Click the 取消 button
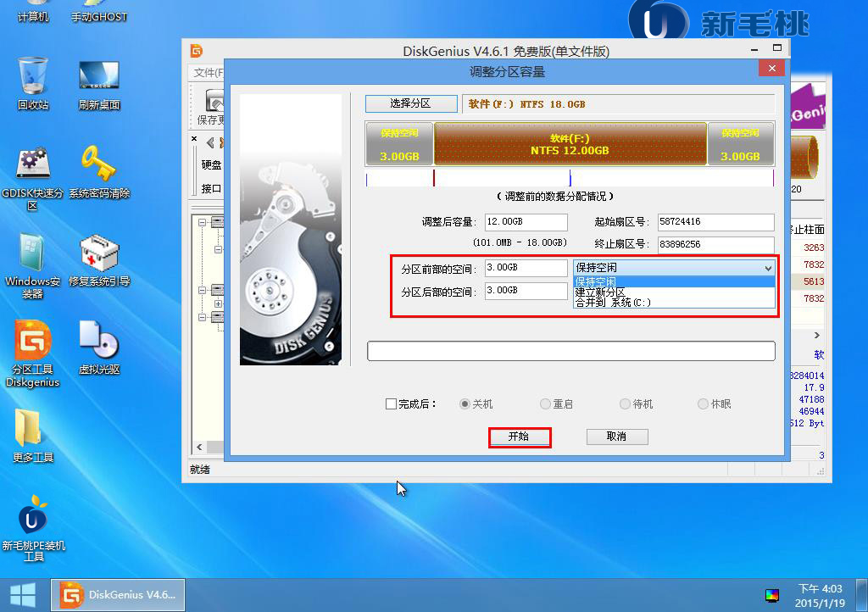Viewport: 868px width, 612px height. tap(617, 437)
